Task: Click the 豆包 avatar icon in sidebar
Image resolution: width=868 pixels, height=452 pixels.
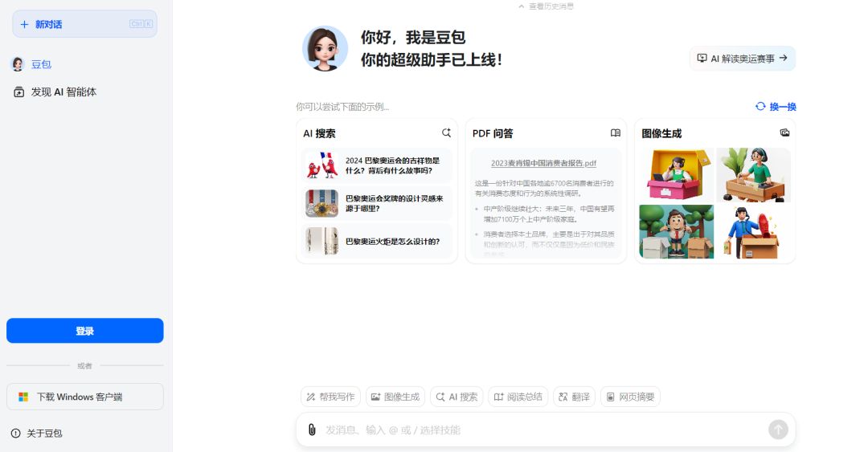Action: 18,64
